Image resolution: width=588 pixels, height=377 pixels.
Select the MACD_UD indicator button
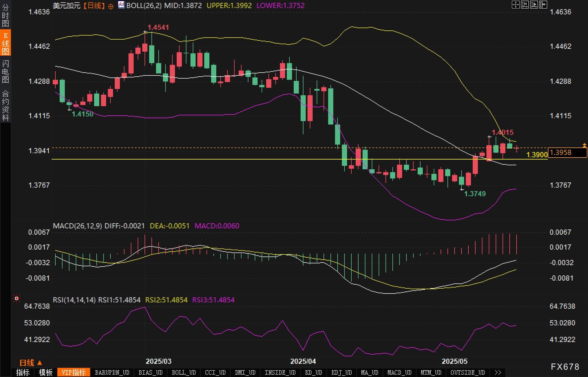click(x=399, y=372)
